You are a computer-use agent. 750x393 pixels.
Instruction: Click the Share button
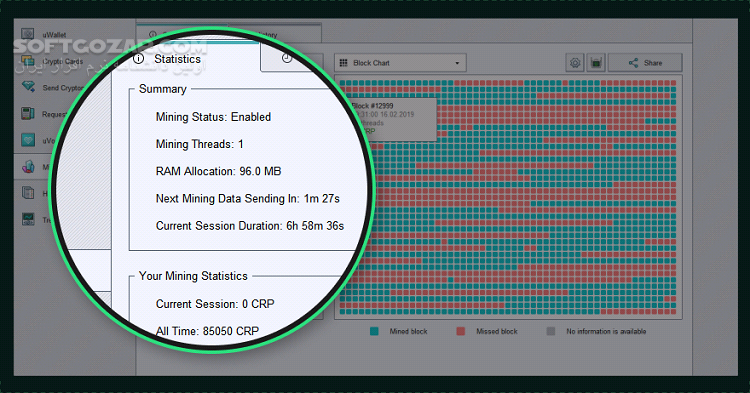(x=645, y=63)
